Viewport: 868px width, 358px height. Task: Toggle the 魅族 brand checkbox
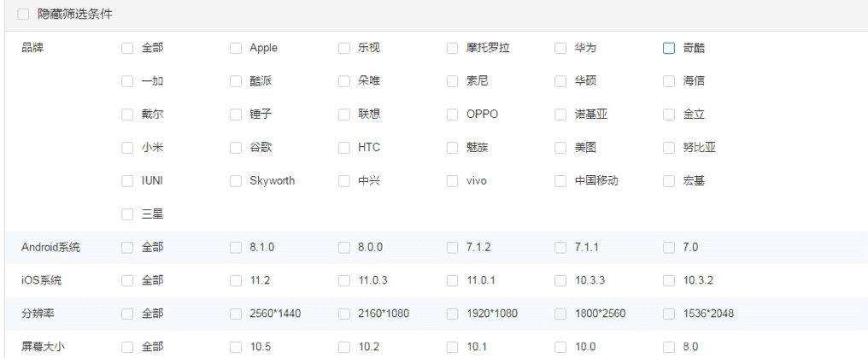(x=452, y=148)
